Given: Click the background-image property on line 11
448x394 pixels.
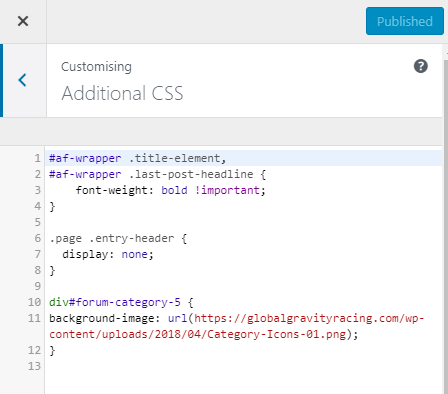Looking at the screenshot, I should click(102, 318).
